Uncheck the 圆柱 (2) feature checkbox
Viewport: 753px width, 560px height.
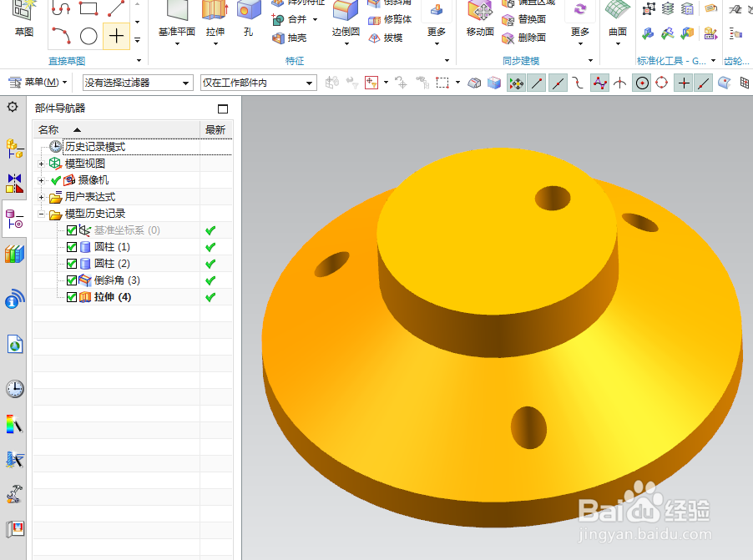click(72, 265)
